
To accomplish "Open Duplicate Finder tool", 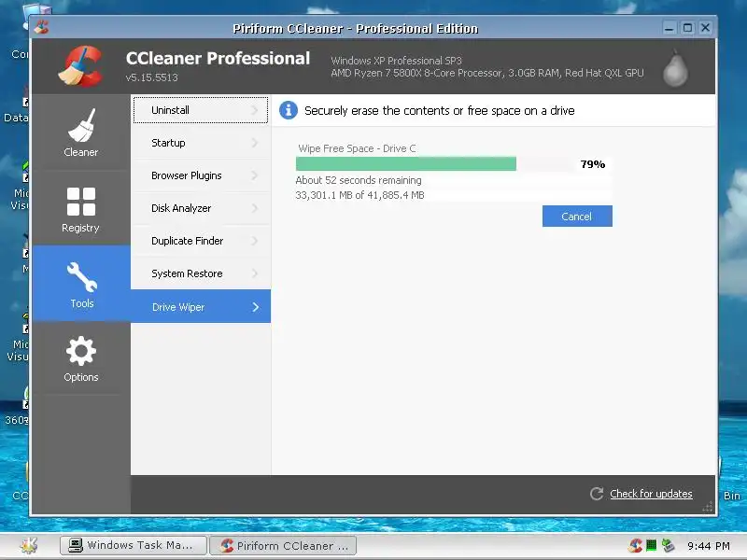I will (x=201, y=241).
